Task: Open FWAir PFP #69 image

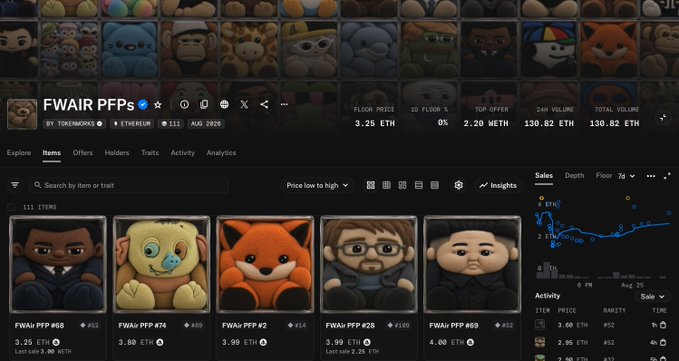Action: [x=472, y=264]
